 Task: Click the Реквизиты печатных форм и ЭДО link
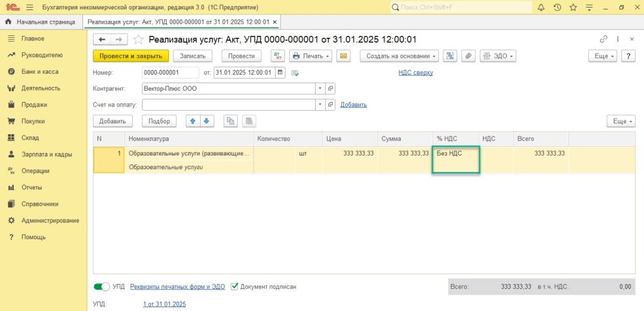(x=177, y=286)
